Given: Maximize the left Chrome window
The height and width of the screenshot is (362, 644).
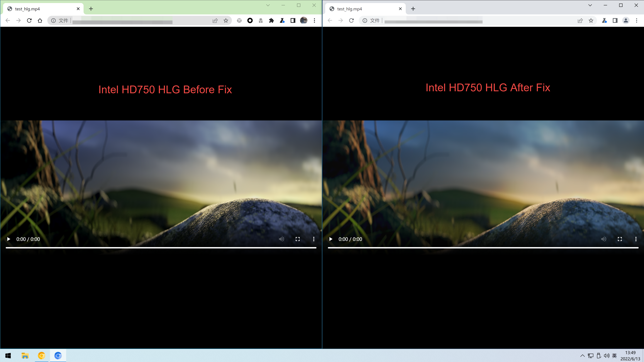Looking at the screenshot, I should click(x=299, y=5).
